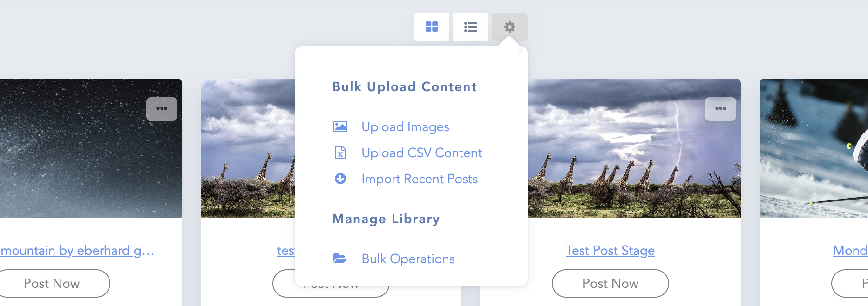Close the gear settings popup

[x=509, y=27]
